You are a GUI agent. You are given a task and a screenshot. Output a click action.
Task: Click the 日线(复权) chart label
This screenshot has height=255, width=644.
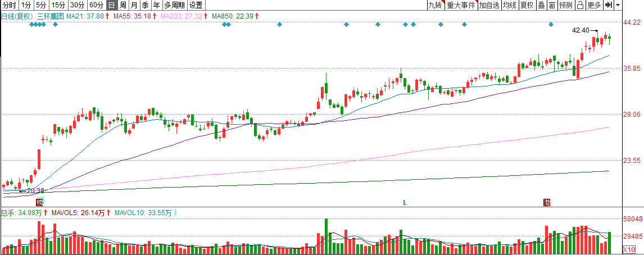pos(17,16)
